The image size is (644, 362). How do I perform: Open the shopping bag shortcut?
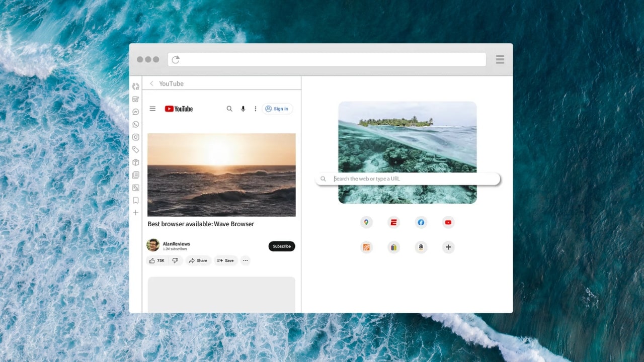393,247
